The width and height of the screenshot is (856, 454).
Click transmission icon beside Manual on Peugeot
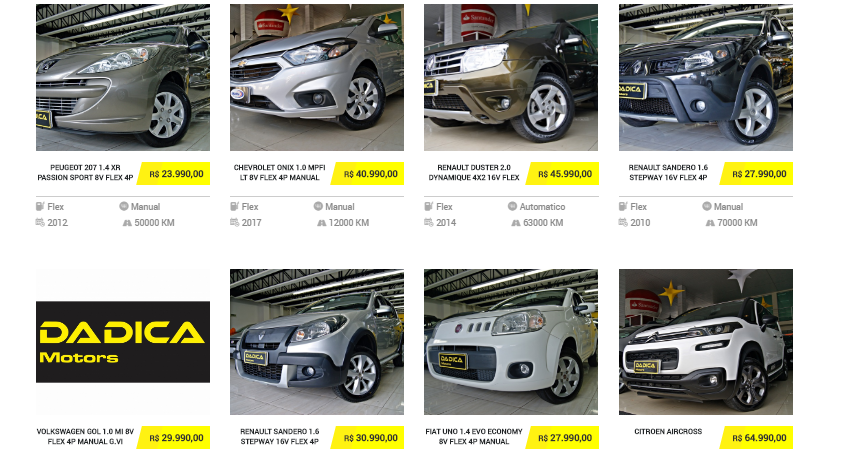tap(123, 206)
